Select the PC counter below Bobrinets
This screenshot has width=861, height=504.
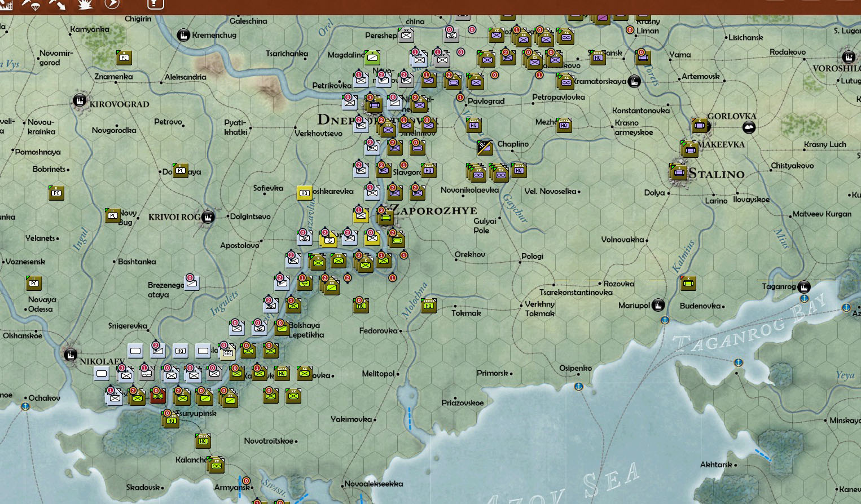[x=56, y=192]
